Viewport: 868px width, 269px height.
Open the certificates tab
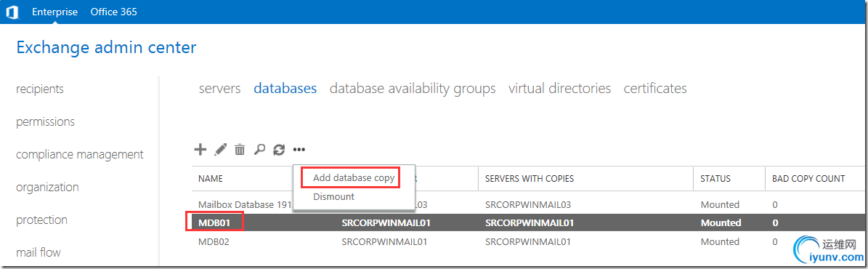(x=655, y=88)
